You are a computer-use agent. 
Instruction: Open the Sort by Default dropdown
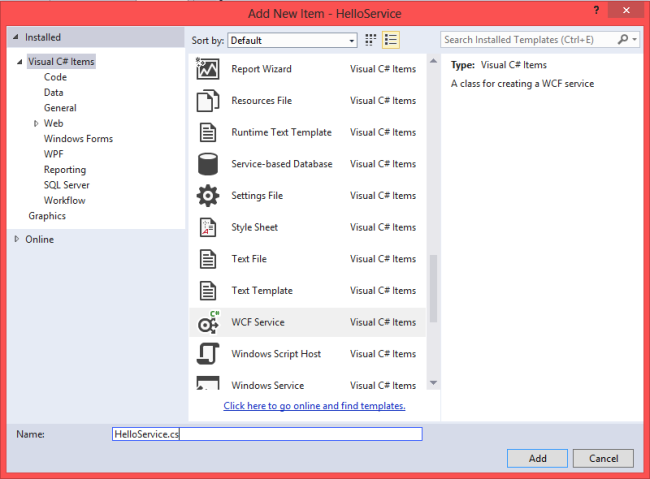(292, 40)
